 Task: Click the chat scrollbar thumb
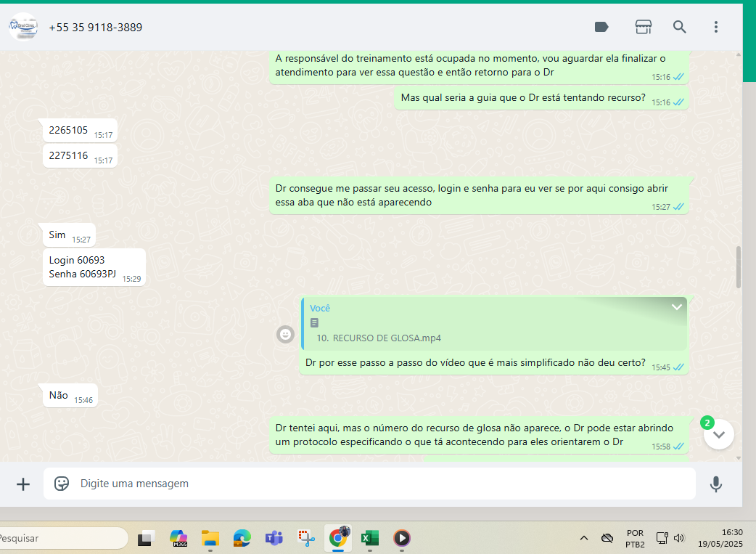coord(738,267)
